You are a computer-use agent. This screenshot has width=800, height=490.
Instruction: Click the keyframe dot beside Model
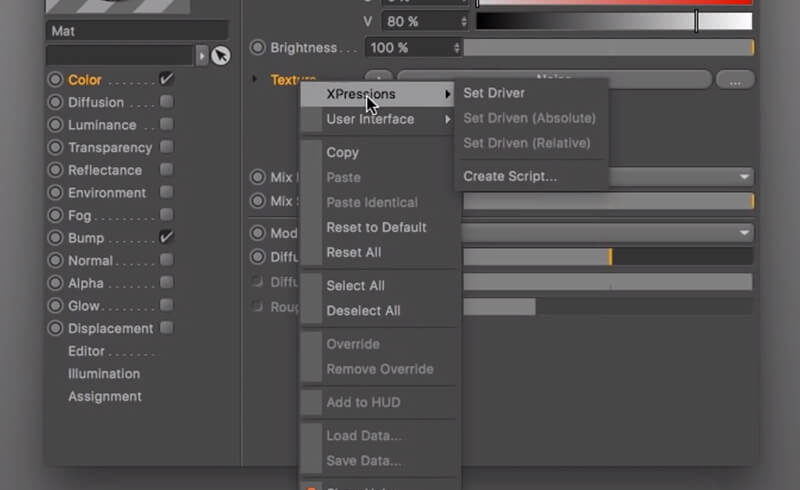(x=258, y=233)
